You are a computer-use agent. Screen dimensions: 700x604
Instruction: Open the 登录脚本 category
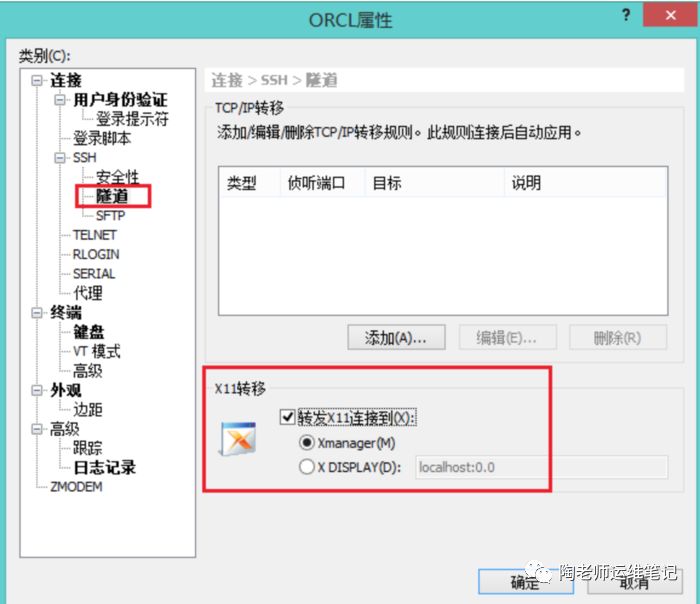coord(102,138)
